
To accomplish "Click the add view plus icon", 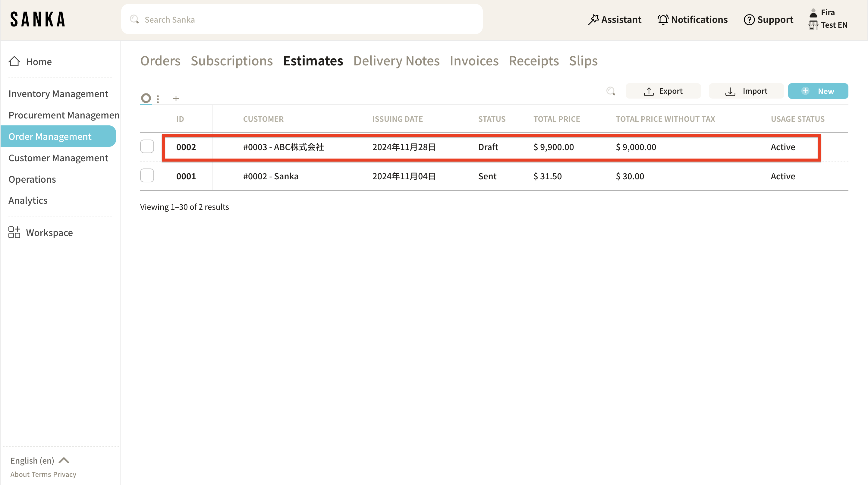I will tap(175, 98).
